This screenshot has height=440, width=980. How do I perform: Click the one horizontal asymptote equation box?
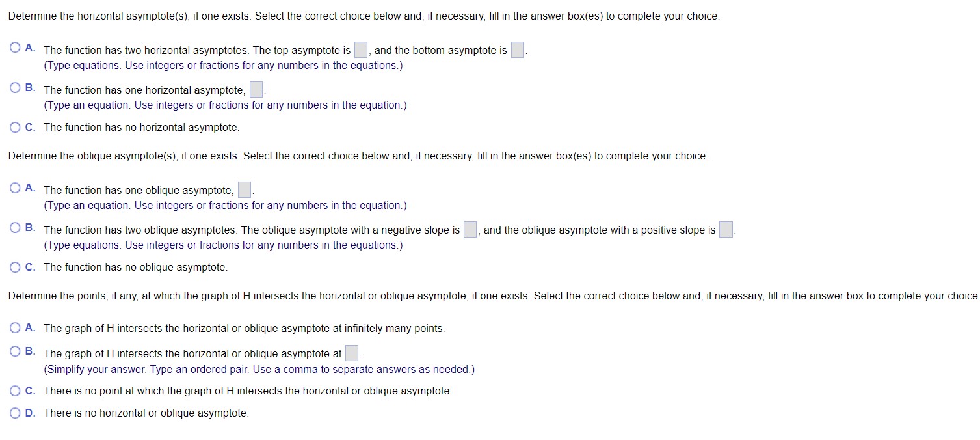pyautogui.click(x=255, y=89)
